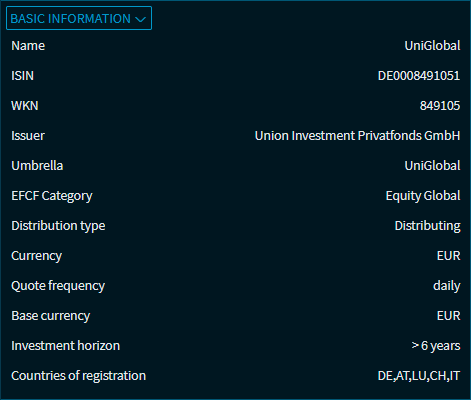The height and width of the screenshot is (400, 471).
Task: Click the ISIN row label
Action: [22, 76]
